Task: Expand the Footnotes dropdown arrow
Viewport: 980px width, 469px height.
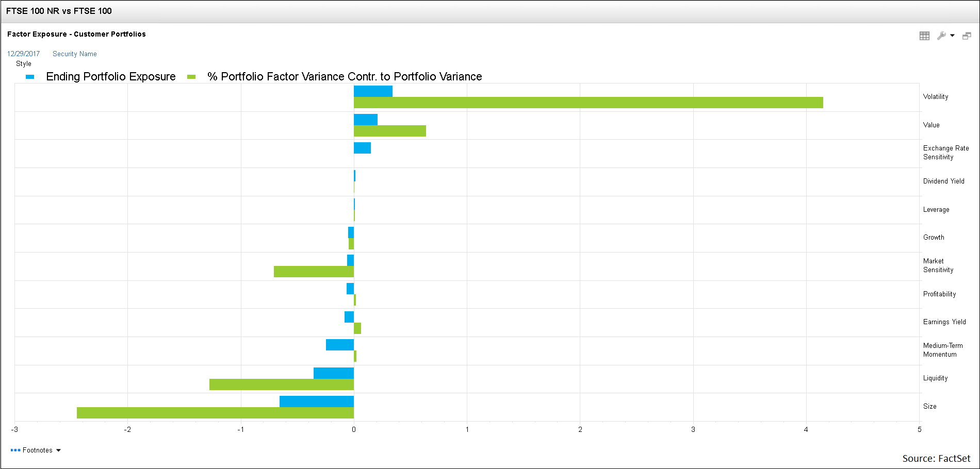Action: point(58,450)
